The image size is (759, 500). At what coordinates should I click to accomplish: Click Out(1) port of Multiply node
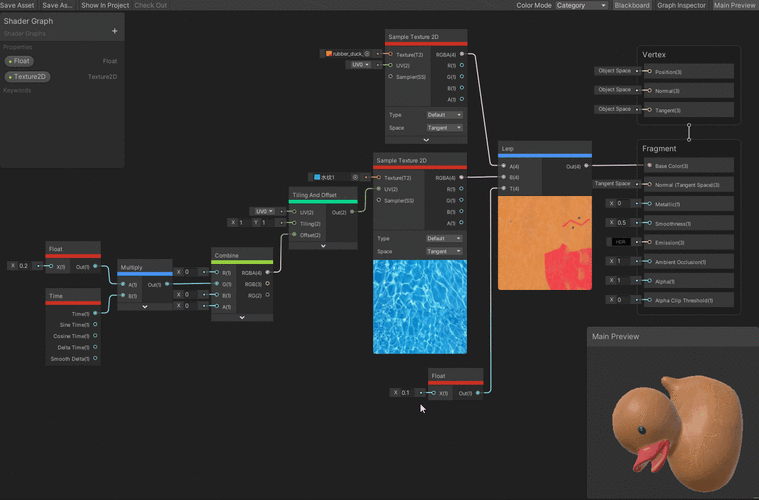[167, 284]
